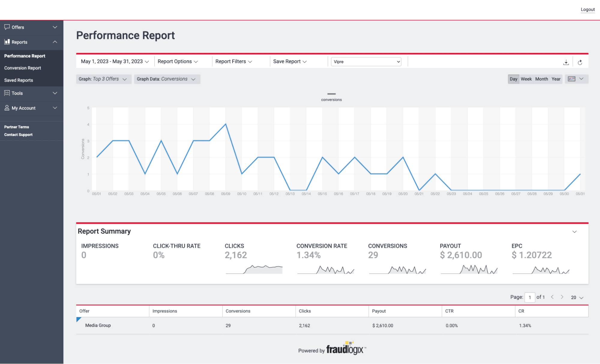Click the Offers speech bubble icon
The image size is (600, 364).
point(7,27)
